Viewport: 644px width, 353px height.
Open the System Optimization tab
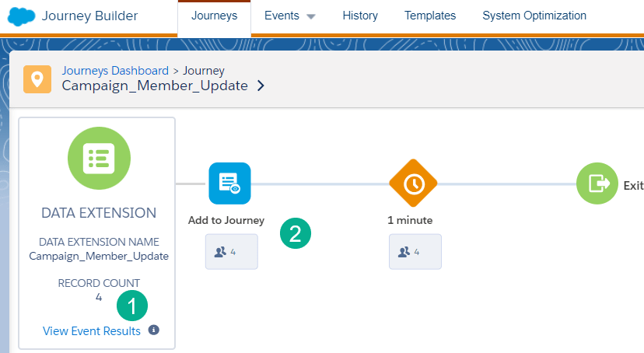[x=534, y=16]
